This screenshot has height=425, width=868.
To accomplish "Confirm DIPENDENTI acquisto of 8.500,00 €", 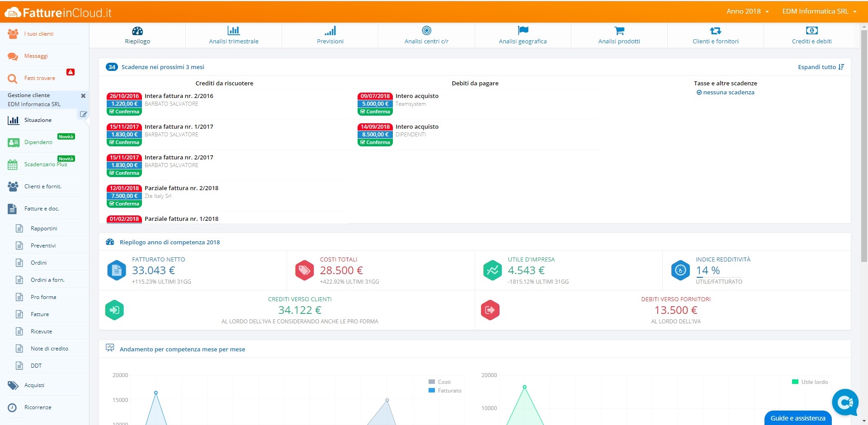I will [x=375, y=142].
